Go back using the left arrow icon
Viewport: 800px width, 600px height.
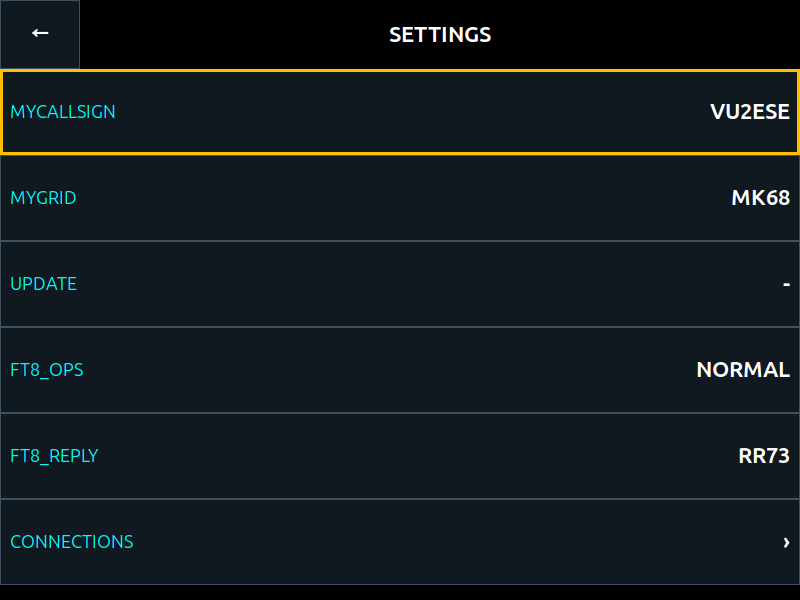pyautogui.click(x=40, y=34)
